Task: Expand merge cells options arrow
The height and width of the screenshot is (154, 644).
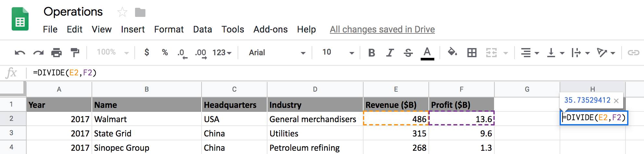Action: point(505,53)
